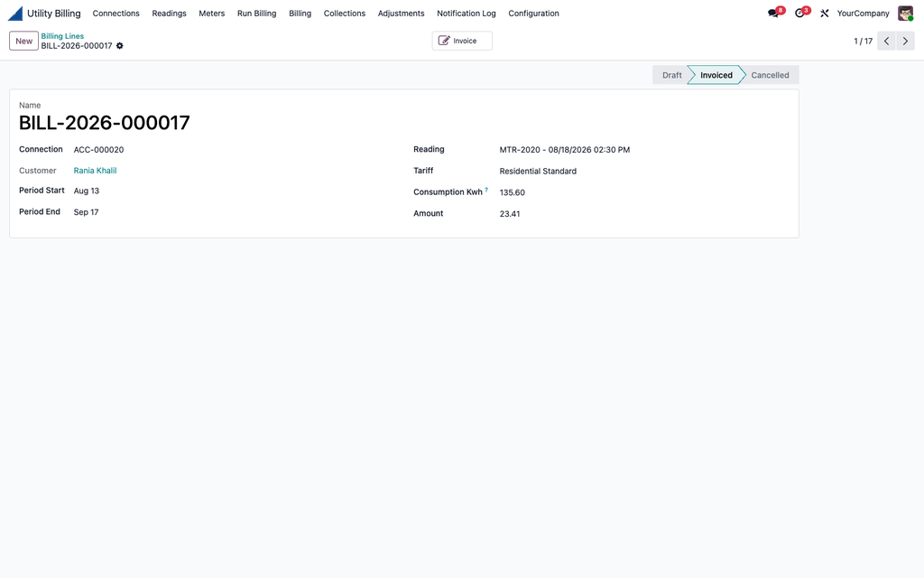Screen dimensions: 924x578
Task: Click the Consumption Kwh field label
Action: click(448, 192)
